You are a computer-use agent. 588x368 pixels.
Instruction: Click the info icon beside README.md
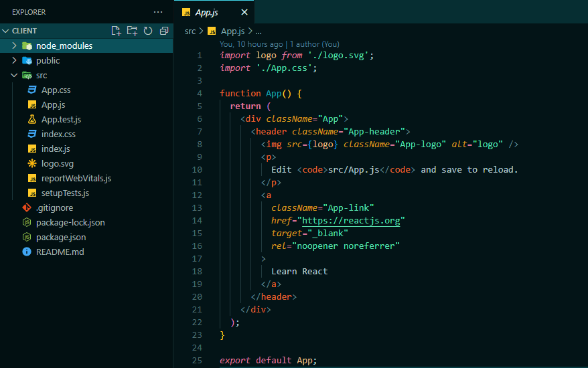[27, 252]
